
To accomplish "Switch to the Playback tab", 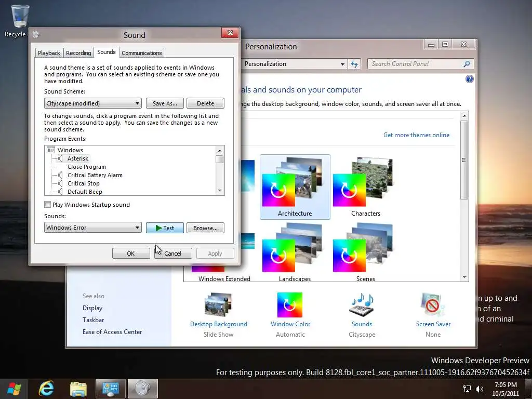I will click(49, 53).
